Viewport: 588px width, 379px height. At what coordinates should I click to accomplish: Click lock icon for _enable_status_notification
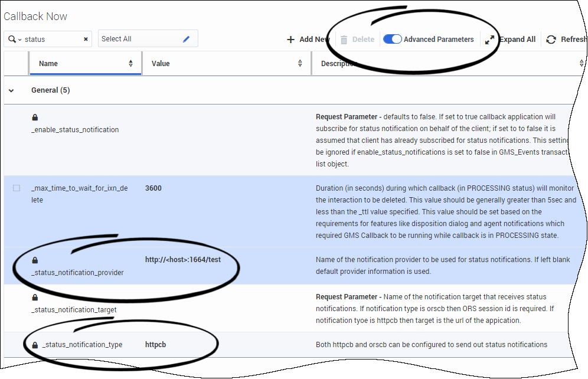coord(35,117)
